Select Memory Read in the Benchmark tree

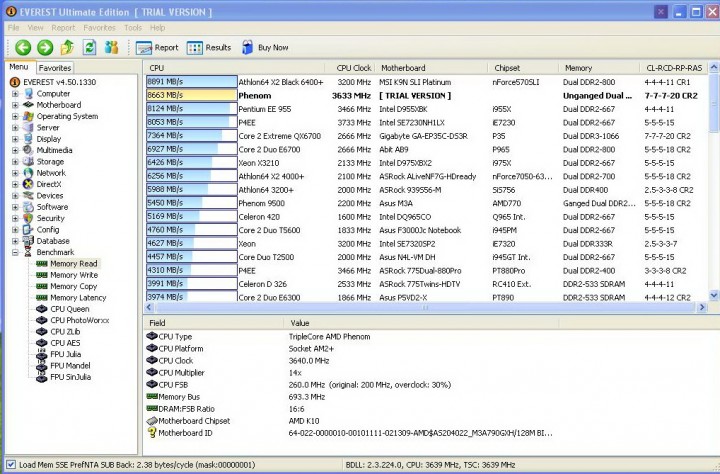click(x=74, y=264)
